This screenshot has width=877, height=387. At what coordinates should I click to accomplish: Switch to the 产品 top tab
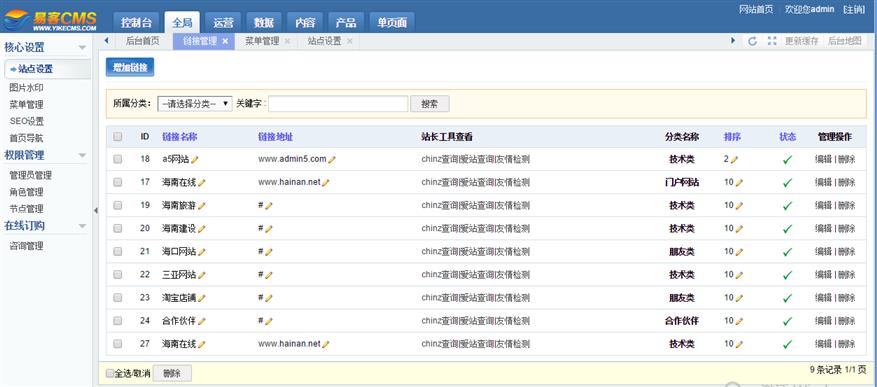coord(346,22)
